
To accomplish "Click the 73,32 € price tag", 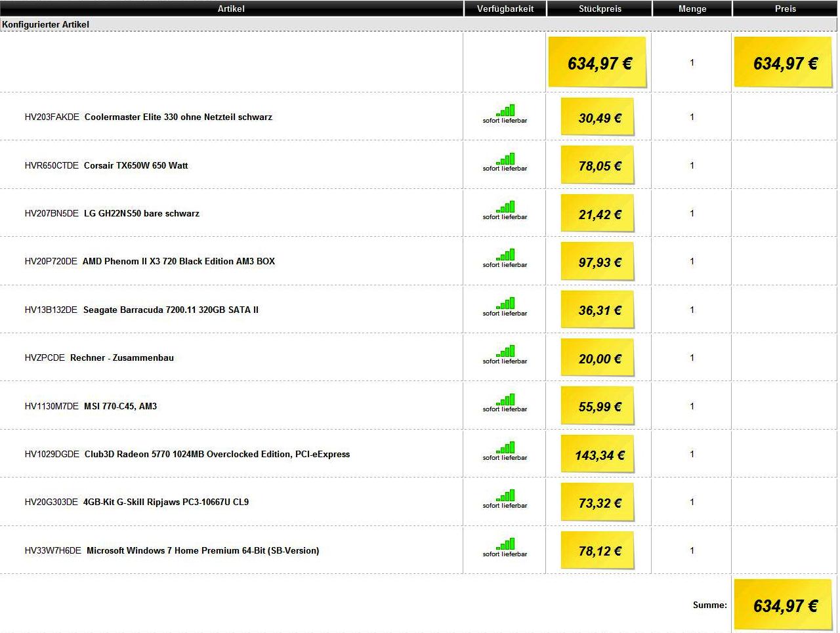I will pos(598,502).
